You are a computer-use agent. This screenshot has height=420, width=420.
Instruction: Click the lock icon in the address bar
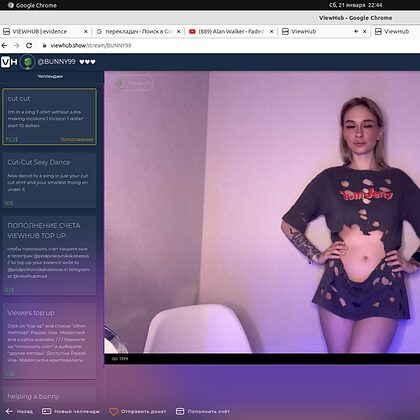tap(44, 46)
